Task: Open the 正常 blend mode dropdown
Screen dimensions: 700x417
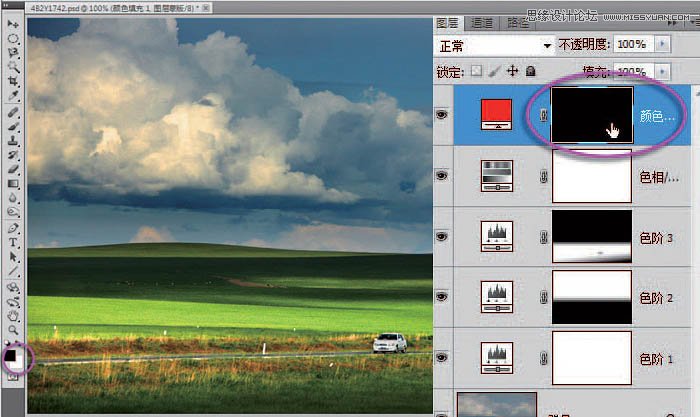Action: 547,46
